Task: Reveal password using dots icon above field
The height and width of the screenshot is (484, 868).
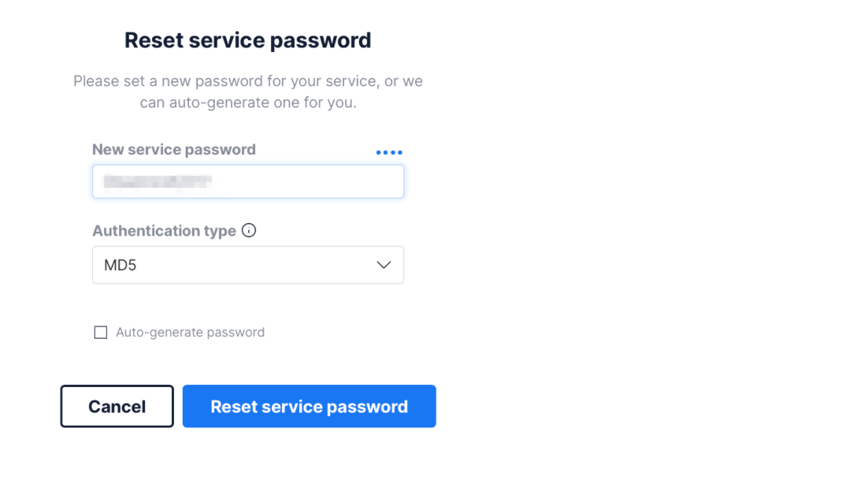Action: click(389, 152)
